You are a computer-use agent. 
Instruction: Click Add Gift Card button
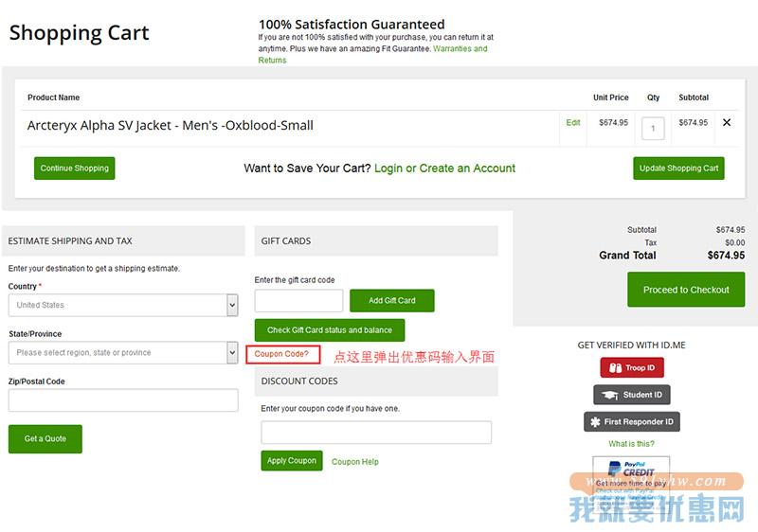click(392, 300)
